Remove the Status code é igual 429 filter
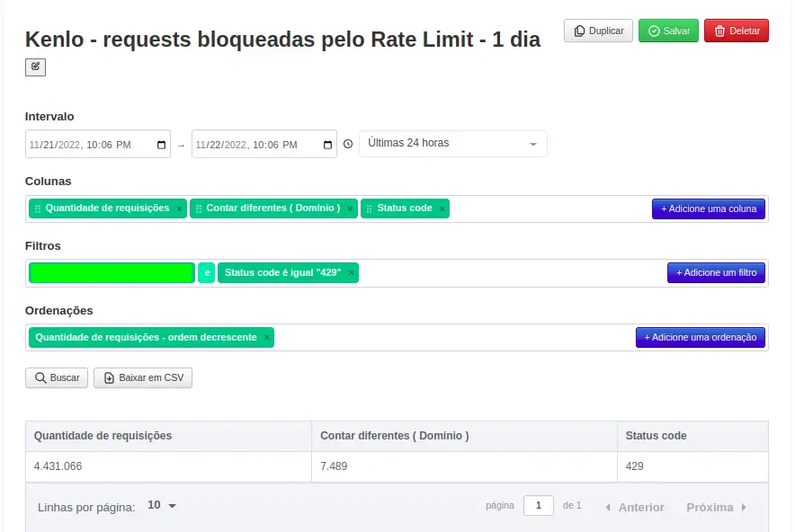The width and height of the screenshot is (795, 532). [350, 272]
